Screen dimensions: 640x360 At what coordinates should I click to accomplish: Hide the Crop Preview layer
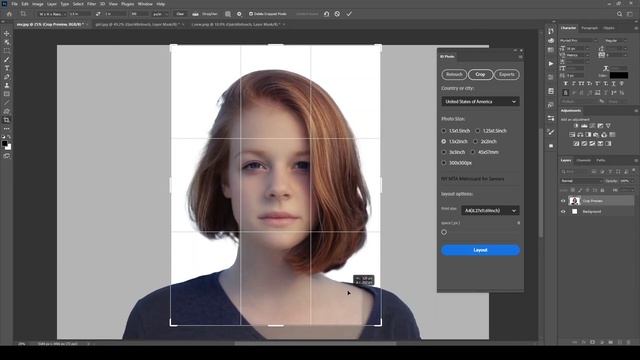pyautogui.click(x=563, y=201)
